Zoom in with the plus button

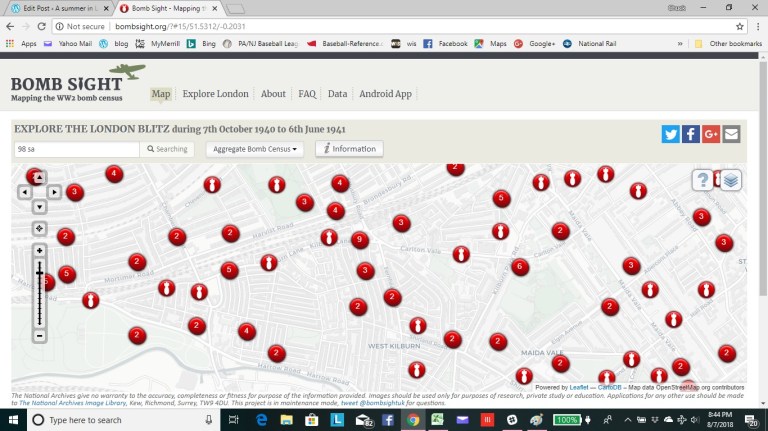click(39, 250)
